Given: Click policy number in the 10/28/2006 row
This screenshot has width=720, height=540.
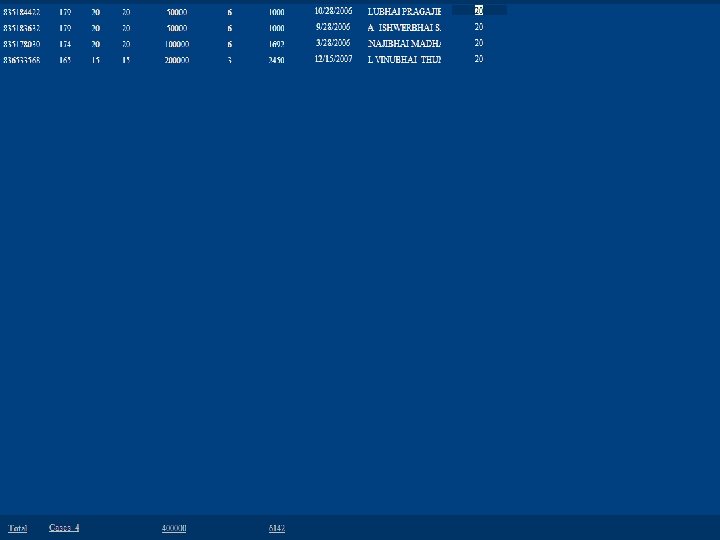Looking at the screenshot, I should (22, 12).
